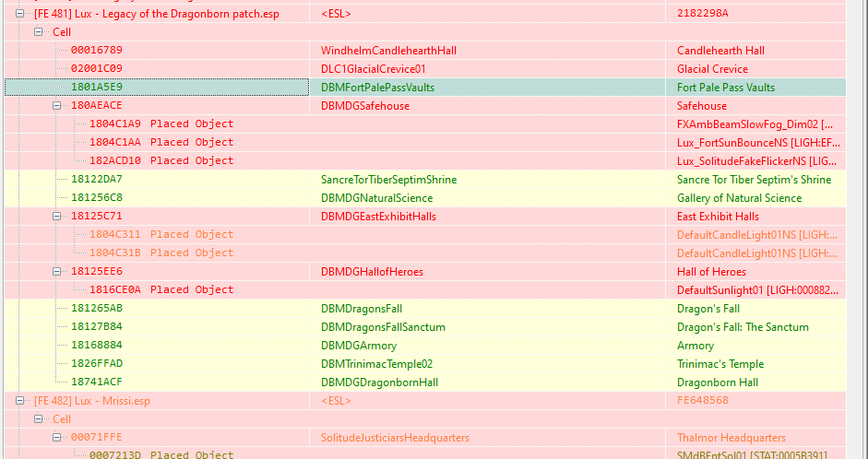Select placed object 0007213D

[x=161, y=454]
